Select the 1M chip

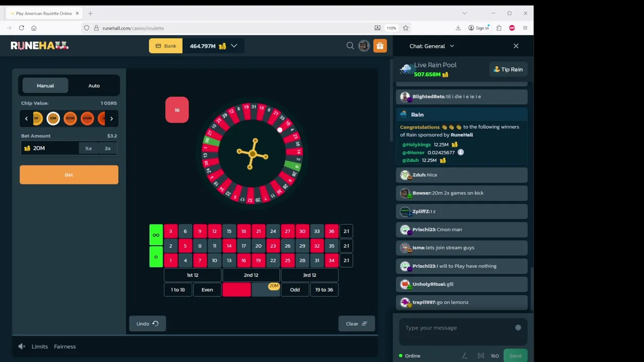37,119
